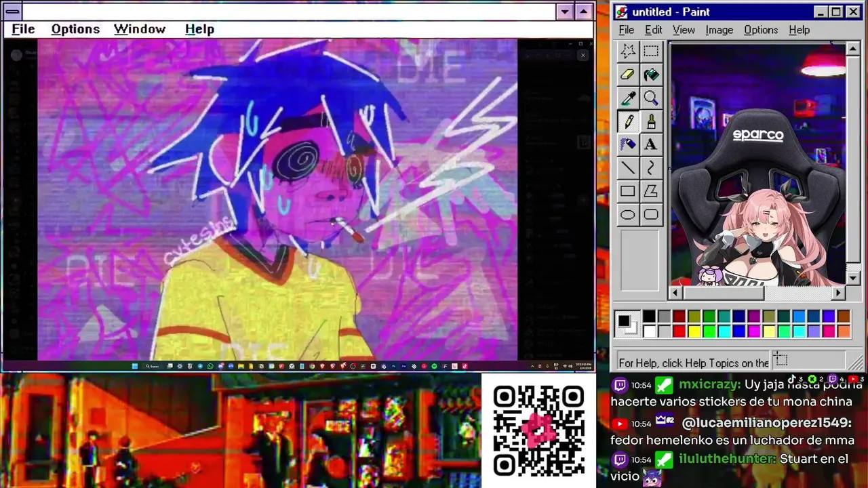Open File menu of the left window

[23, 29]
